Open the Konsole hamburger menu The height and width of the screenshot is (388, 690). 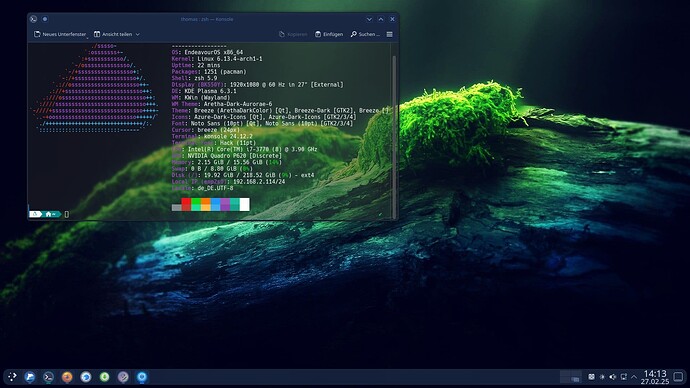point(389,34)
